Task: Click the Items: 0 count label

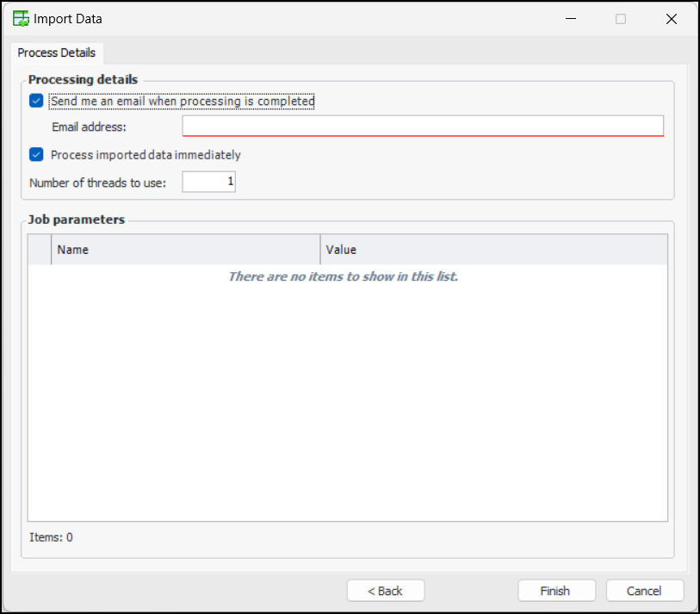Action: tap(52, 537)
